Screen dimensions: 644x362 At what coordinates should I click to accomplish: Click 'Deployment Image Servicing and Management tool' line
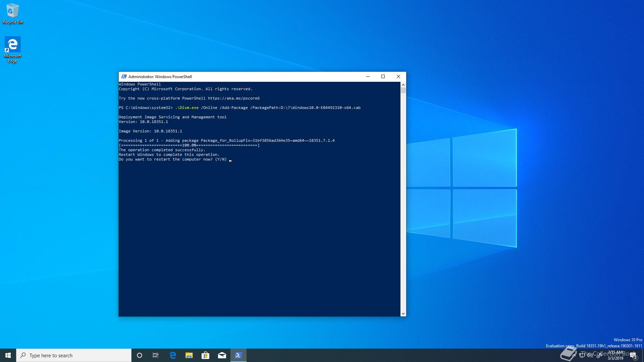[x=172, y=117]
